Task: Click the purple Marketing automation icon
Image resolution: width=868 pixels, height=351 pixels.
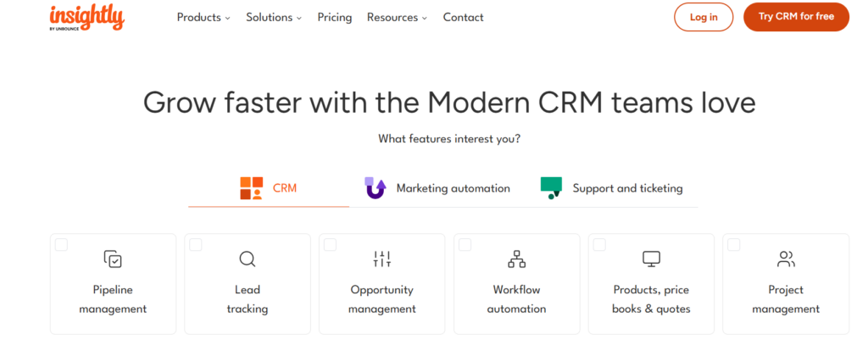Action: [x=376, y=188]
